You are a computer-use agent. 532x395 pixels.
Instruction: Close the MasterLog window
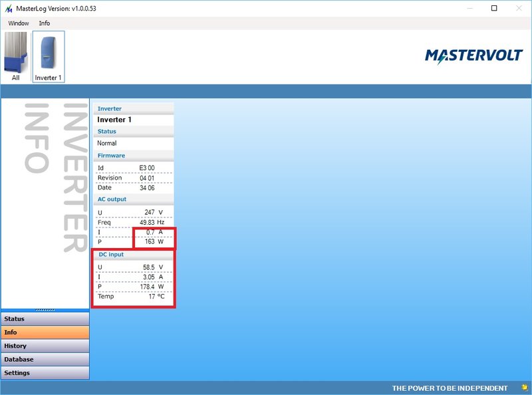[x=519, y=8]
